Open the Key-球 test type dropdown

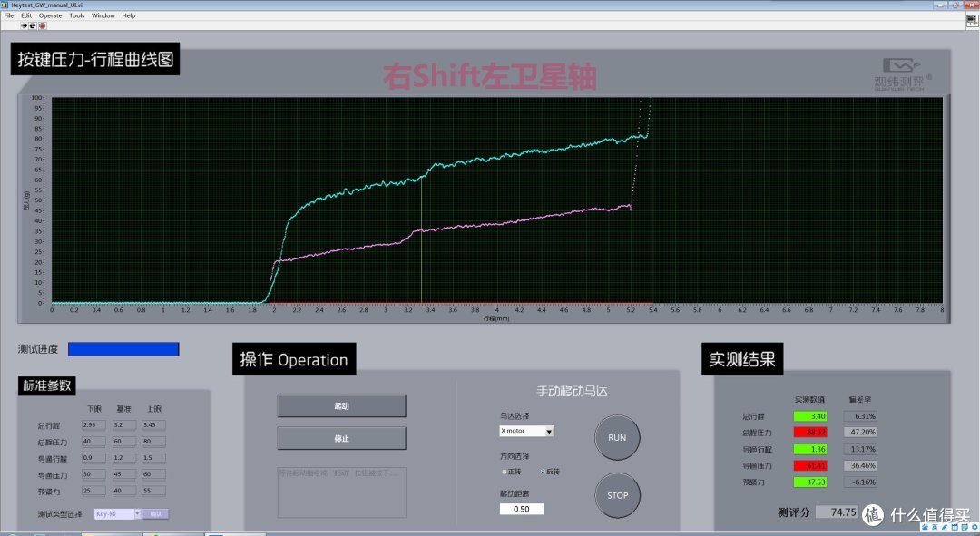coord(117,514)
